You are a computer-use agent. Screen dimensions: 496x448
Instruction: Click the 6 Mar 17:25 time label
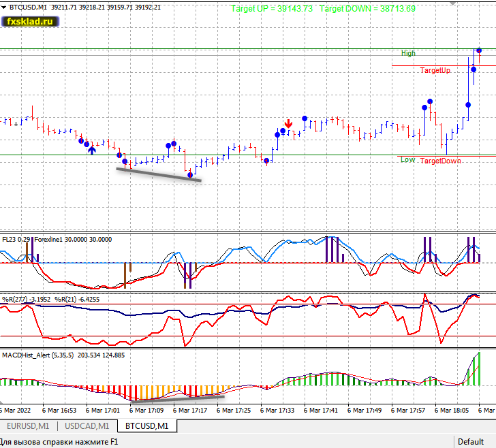(x=234, y=410)
